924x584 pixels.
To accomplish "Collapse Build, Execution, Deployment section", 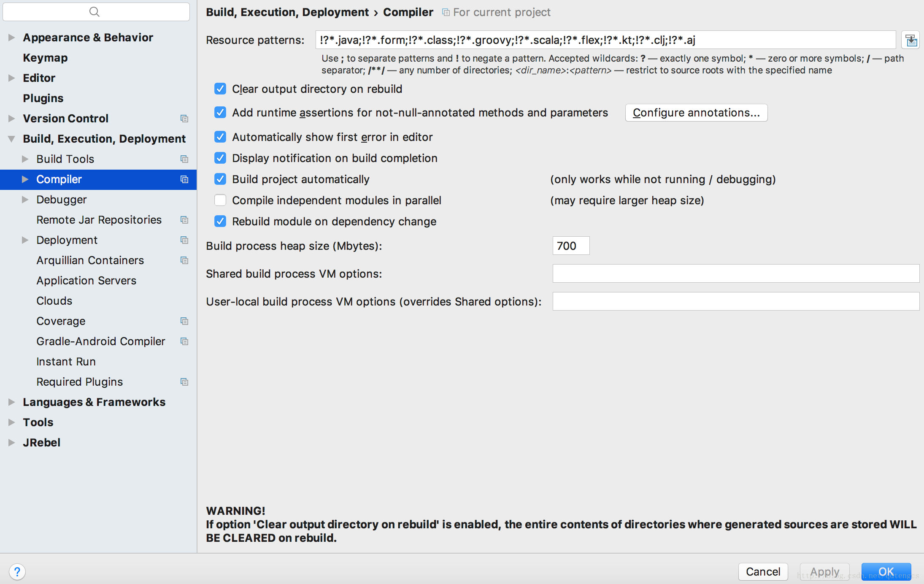I will pyautogui.click(x=12, y=139).
